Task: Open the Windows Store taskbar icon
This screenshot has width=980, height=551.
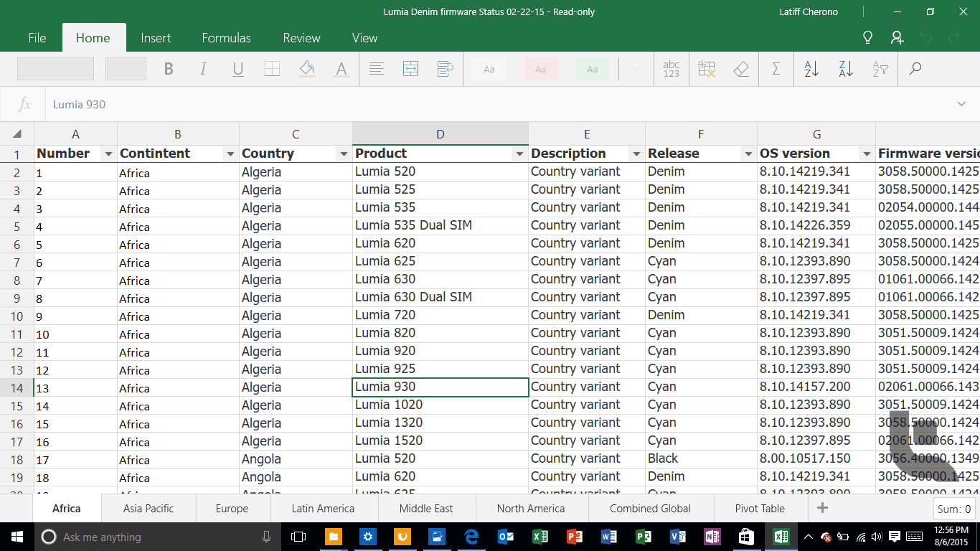Action: (747, 537)
